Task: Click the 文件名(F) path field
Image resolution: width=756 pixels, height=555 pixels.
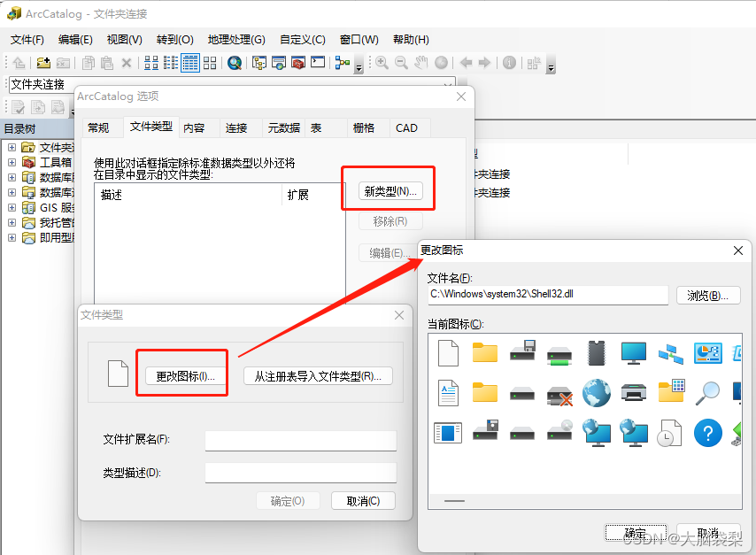Action: [x=548, y=295]
